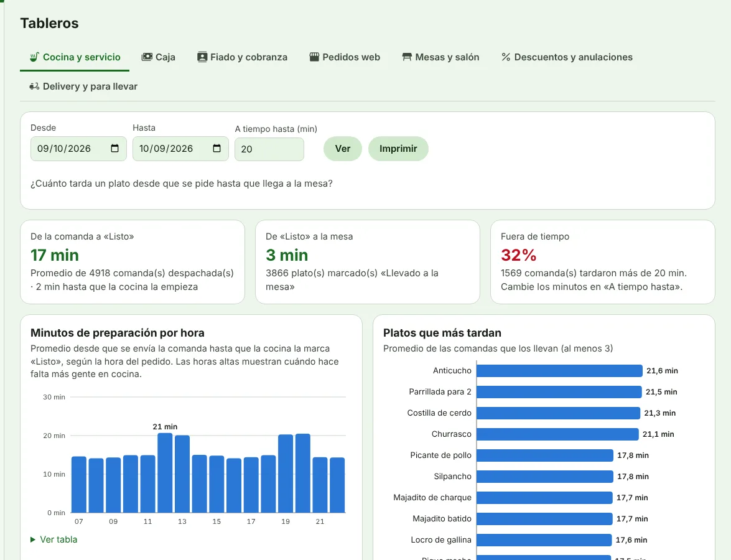Click the Costilla de cerdo bar
The height and width of the screenshot is (560, 731).
click(558, 413)
